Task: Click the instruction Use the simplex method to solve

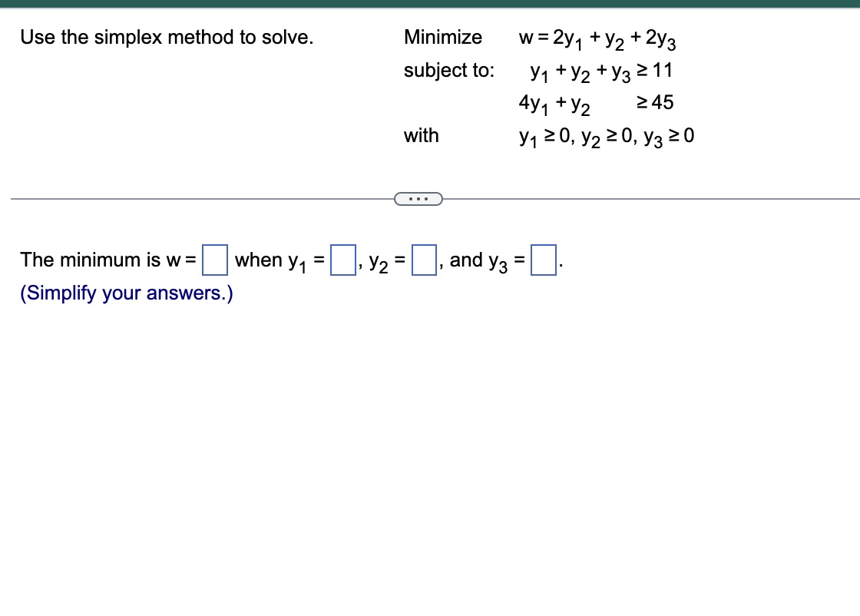Action: [x=167, y=37]
